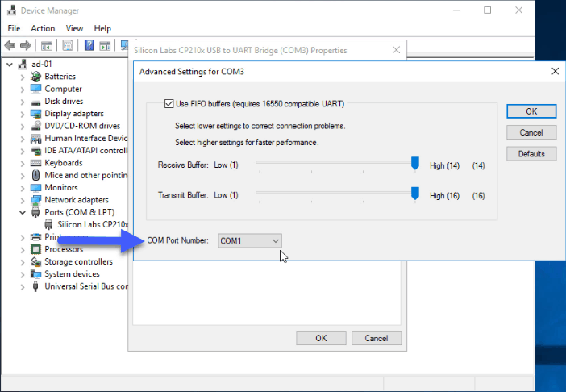566x392 pixels.
Task: Expand the Computer node
Action: tap(23, 90)
